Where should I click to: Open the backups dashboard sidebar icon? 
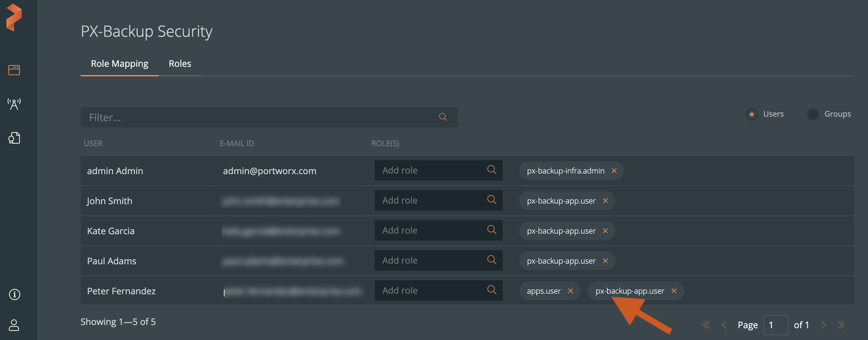(14, 70)
